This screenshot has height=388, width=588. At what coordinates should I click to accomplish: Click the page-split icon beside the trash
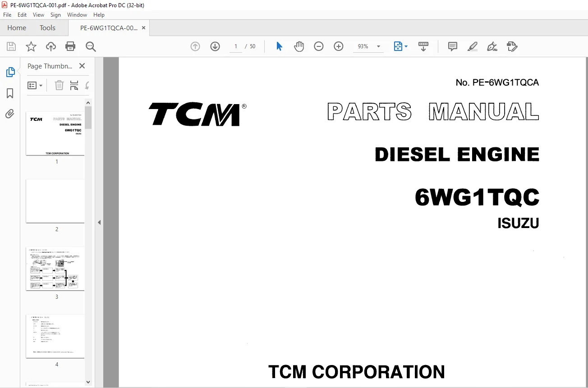point(74,85)
